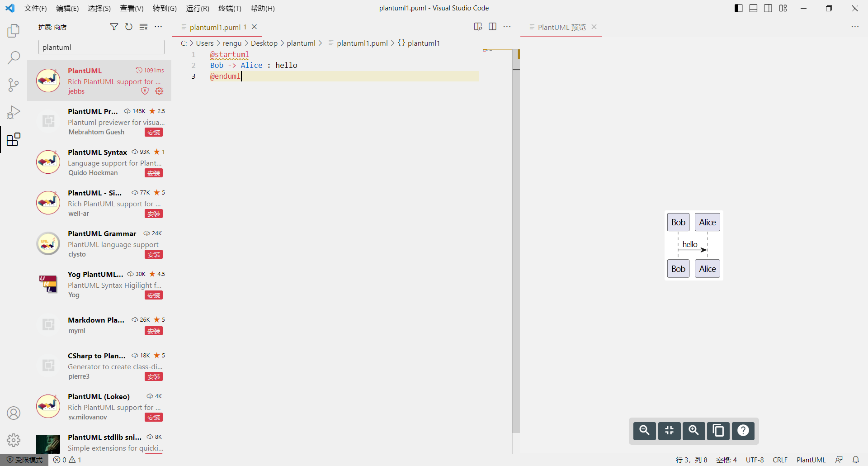Customize editor layout icon
This screenshot has width=868, height=466.
coord(783,8)
